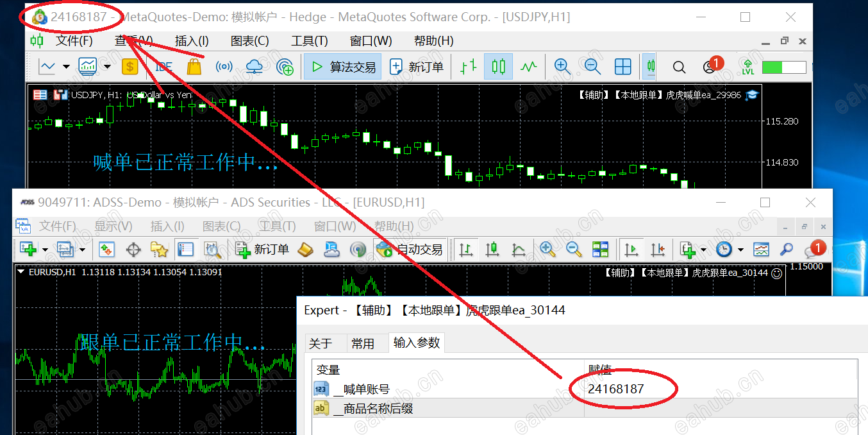Image resolution: width=868 pixels, height=435 pixels.
Task: Zoom in the EURUSD chart in MT4
Action: (548, 249)
